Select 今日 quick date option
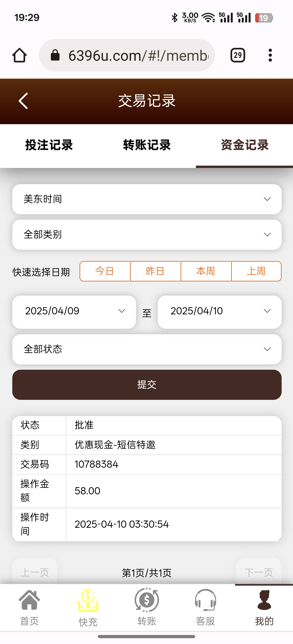This screenshot has height=644, width=293. click(x=105, y=271)
